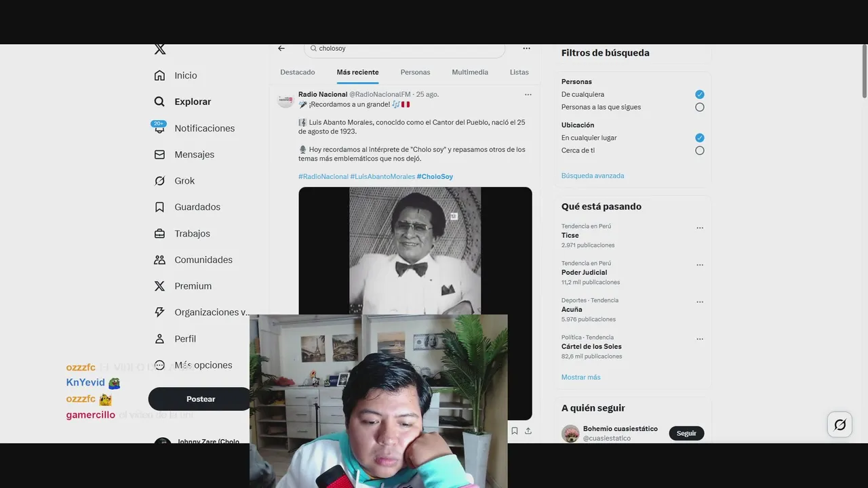Click Mostrar más trends link
The width and height of the screenshot is (868, 488).
(580, 377)
